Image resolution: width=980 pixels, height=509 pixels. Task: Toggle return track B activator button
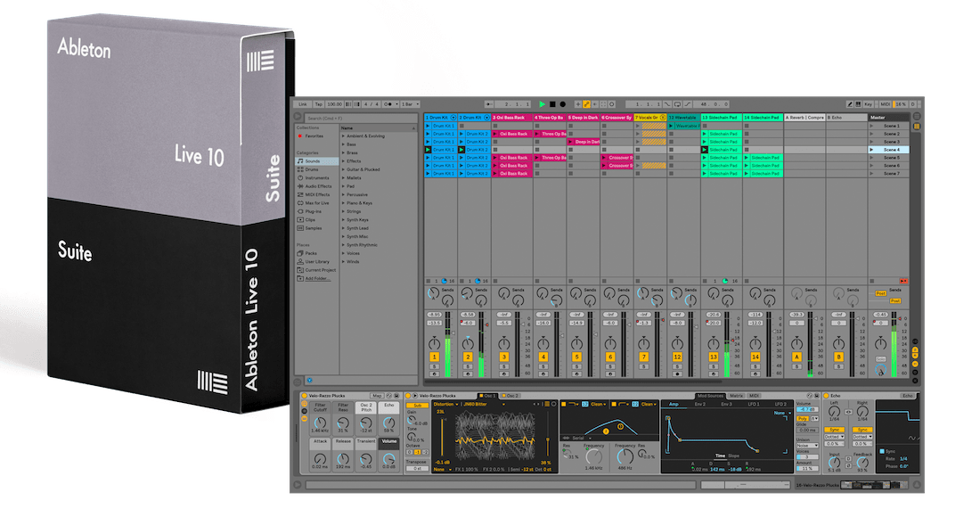pos(838,357)
